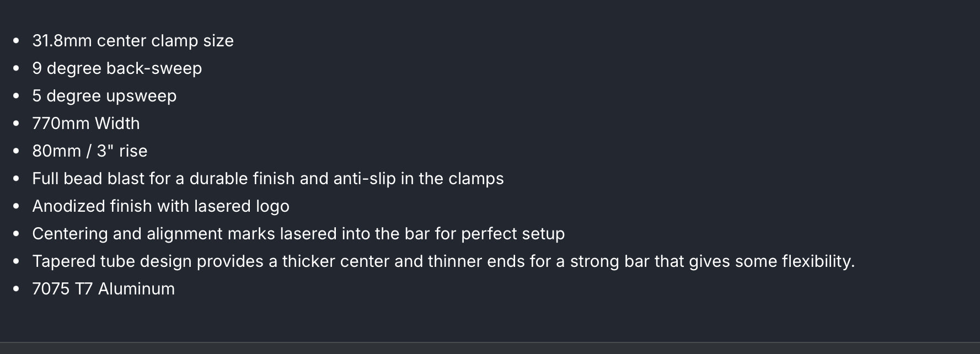Click the "9 degree back-sweep" line
The height and width of the screenshot is (354, 980).
[117, 68]
